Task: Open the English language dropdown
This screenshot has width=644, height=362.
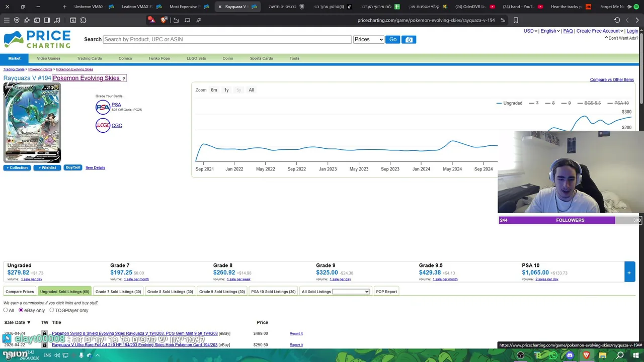Action: point(550,31)
